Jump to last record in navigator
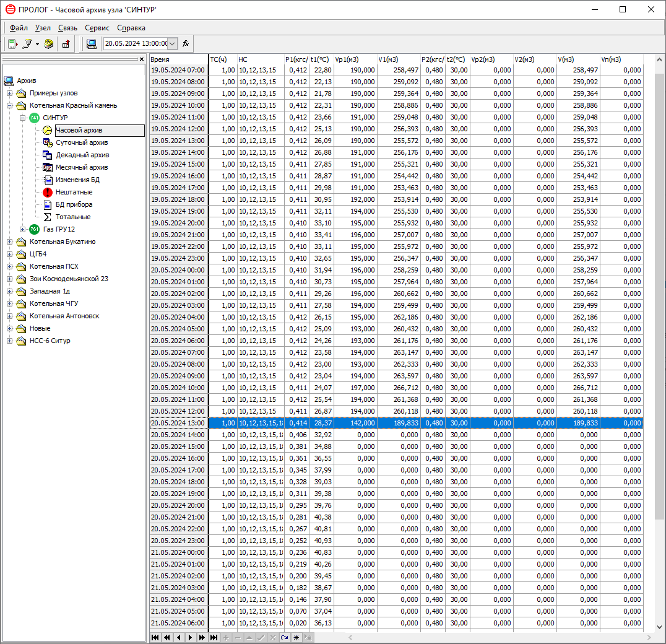 214,637
